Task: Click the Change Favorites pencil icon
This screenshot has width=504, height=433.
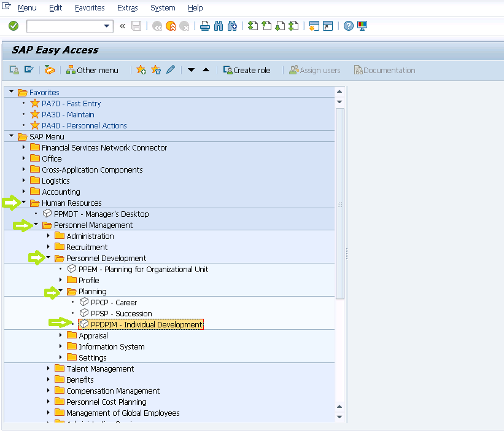Action: tap(171, 69)
